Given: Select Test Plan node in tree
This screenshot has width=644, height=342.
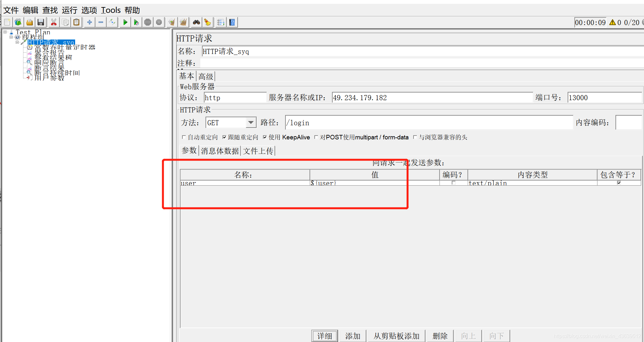Looking at the screenshot, I should pos(33,32).
